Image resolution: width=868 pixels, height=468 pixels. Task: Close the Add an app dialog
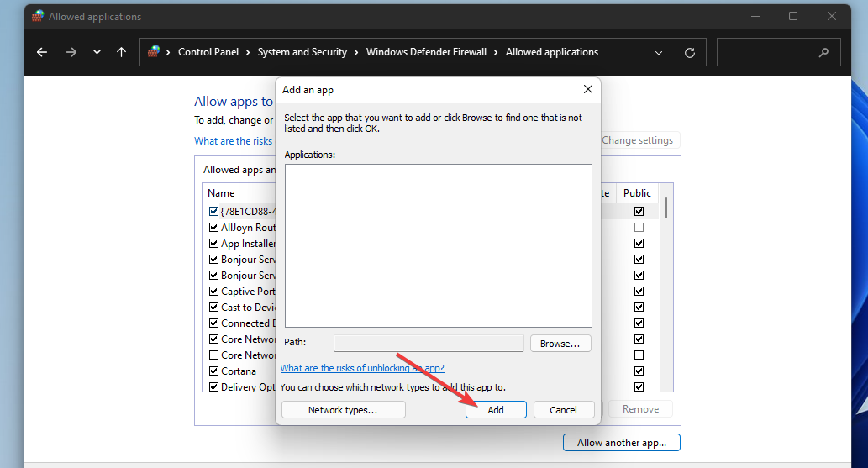click(x=588, y=89)
